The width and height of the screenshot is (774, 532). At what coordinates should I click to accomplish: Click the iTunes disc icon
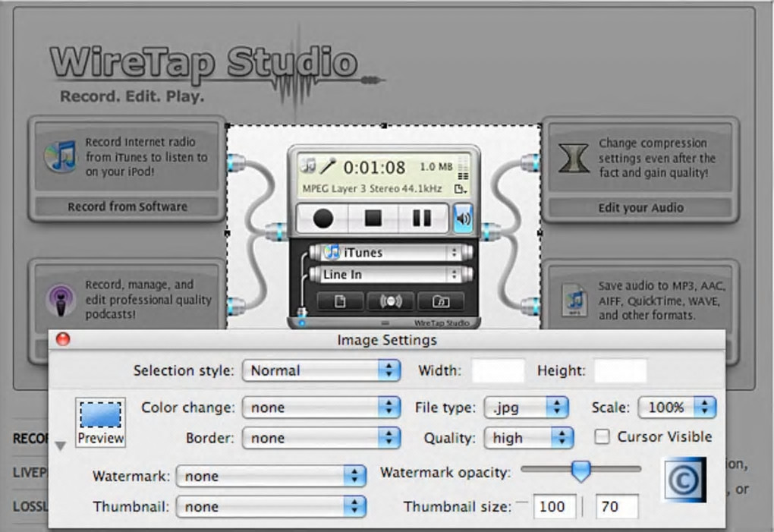(x=60, y=156)
